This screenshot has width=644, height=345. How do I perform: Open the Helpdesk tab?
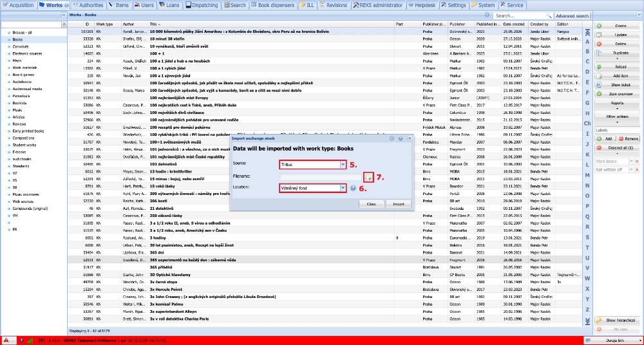(x=422, y=5)
